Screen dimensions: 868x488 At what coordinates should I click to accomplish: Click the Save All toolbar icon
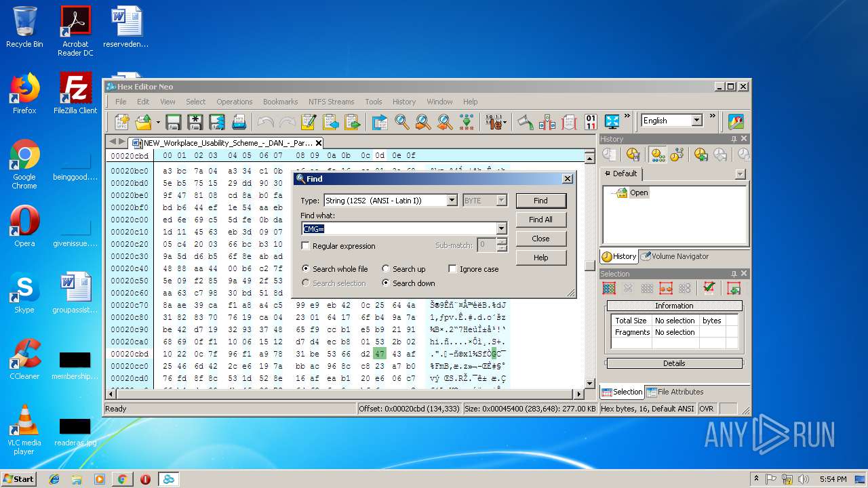click(217, 122)
